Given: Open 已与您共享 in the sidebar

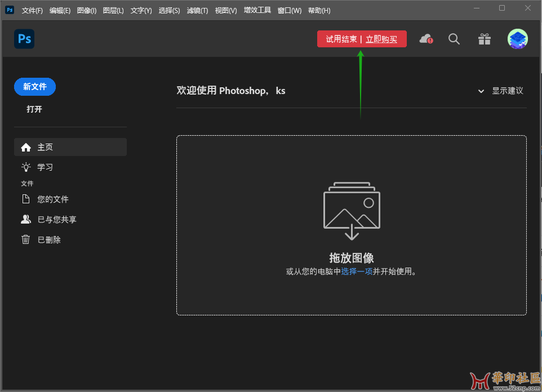Looking at the screenshot, I should click(x=70, y=219).
